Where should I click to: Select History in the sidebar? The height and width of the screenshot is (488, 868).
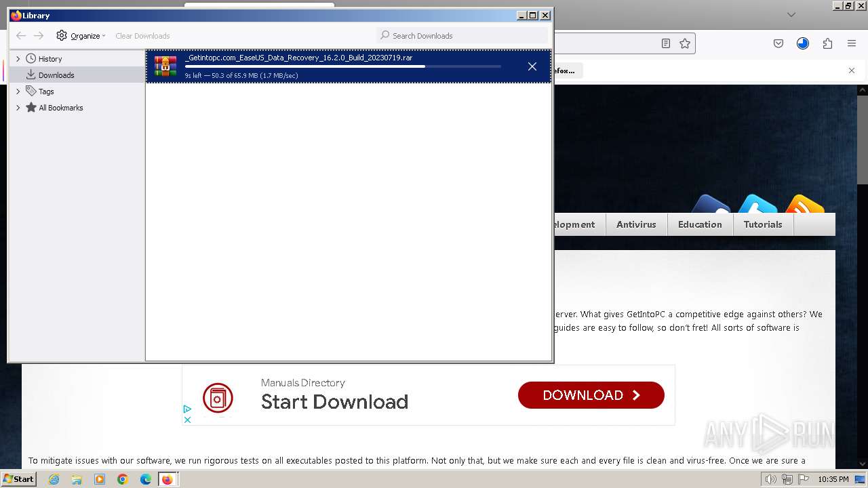pyautogui.click(x=50, y=59)
